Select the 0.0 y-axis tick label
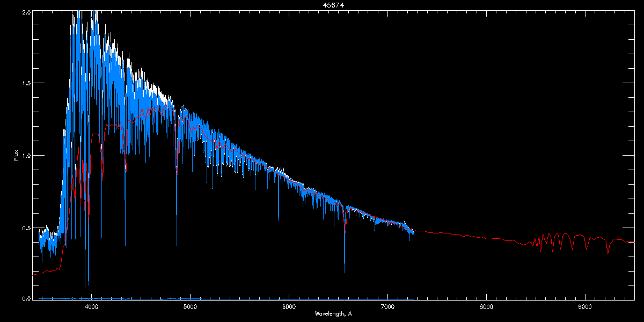The width and height of the screenshot is (644, 322). point(26,298)
